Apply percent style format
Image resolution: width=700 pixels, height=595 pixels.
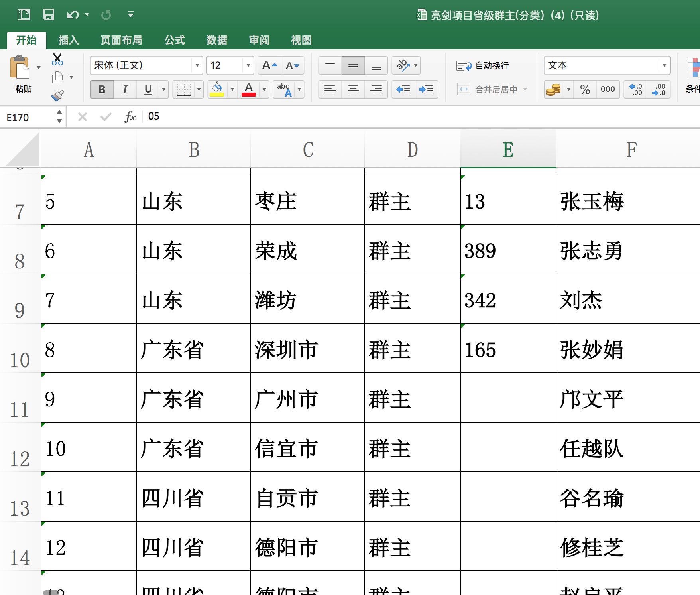point(585,89)
